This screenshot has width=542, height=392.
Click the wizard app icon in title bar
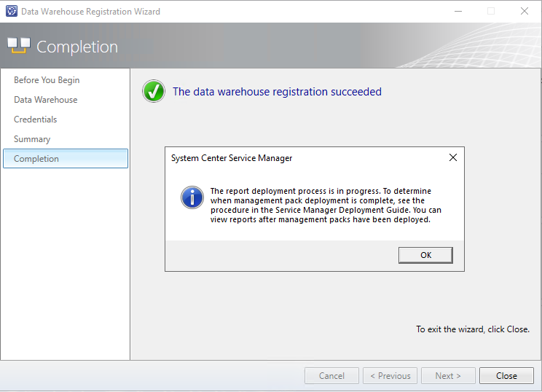pyautogui.click(x=12, y=11)
